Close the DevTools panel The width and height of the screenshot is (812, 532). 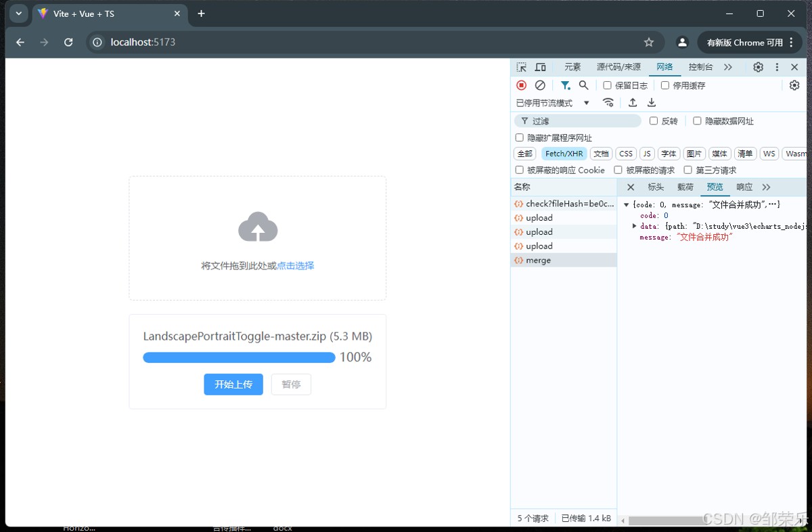pos(794,67)
